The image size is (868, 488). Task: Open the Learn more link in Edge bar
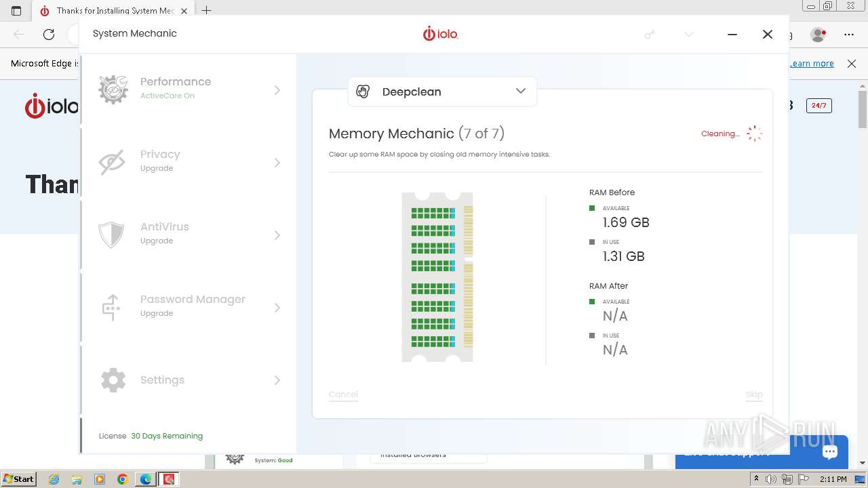coord(812,63)
